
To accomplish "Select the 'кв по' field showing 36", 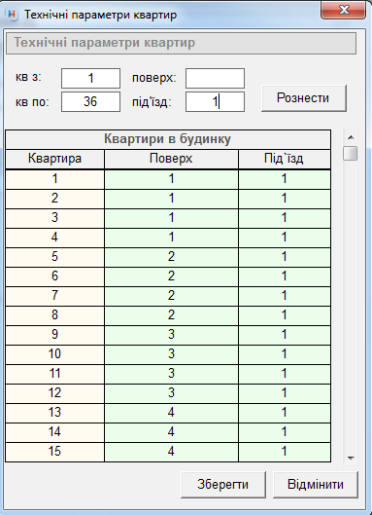I will 91,102.
